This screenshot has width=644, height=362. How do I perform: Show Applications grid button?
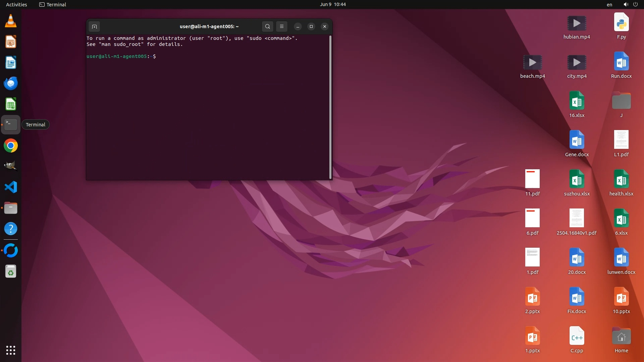[11, 350]
